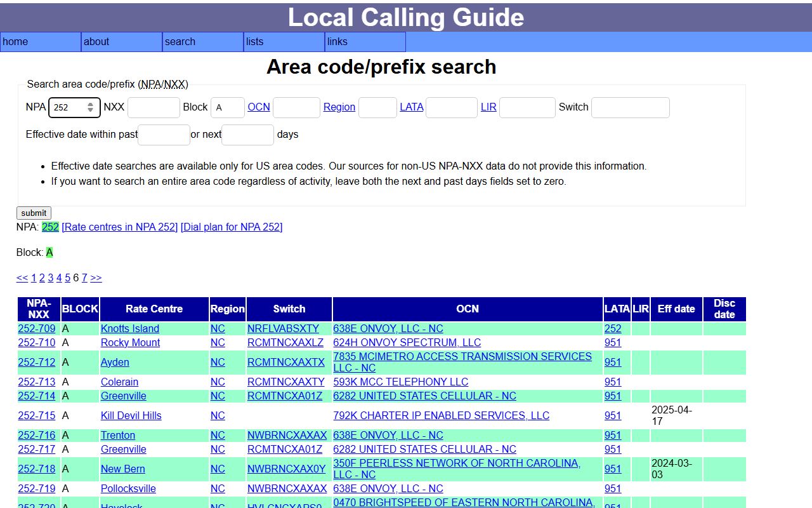Open switch NRFLVABSXTY link
Screen dimensions: 812x508
tap(284, 329)
